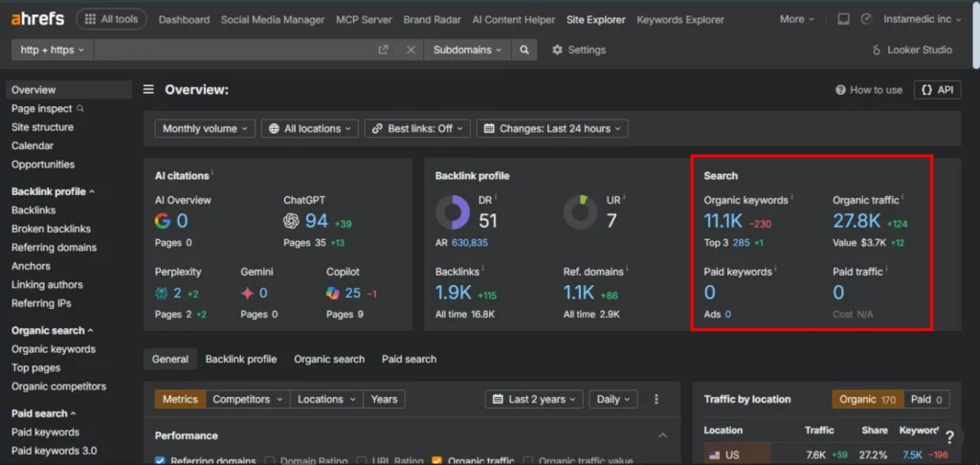Click Ref. domains value 1.1K
Viewport: 980px width, 465px height.
coord(579,293)
